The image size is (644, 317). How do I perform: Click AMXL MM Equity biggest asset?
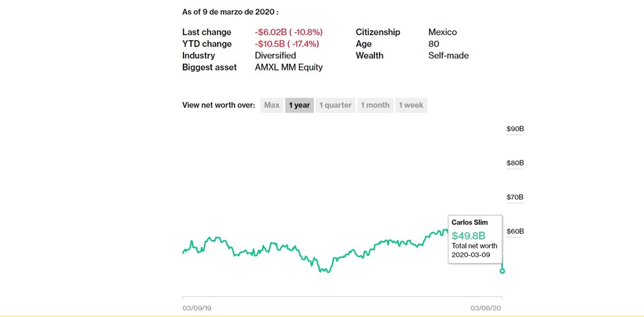coord(288,67)
